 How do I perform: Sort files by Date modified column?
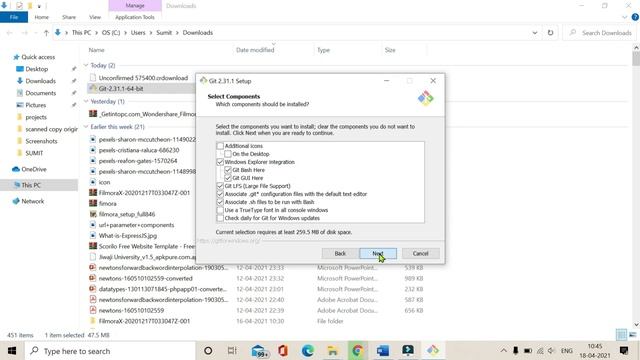click(x=255, y=50)
